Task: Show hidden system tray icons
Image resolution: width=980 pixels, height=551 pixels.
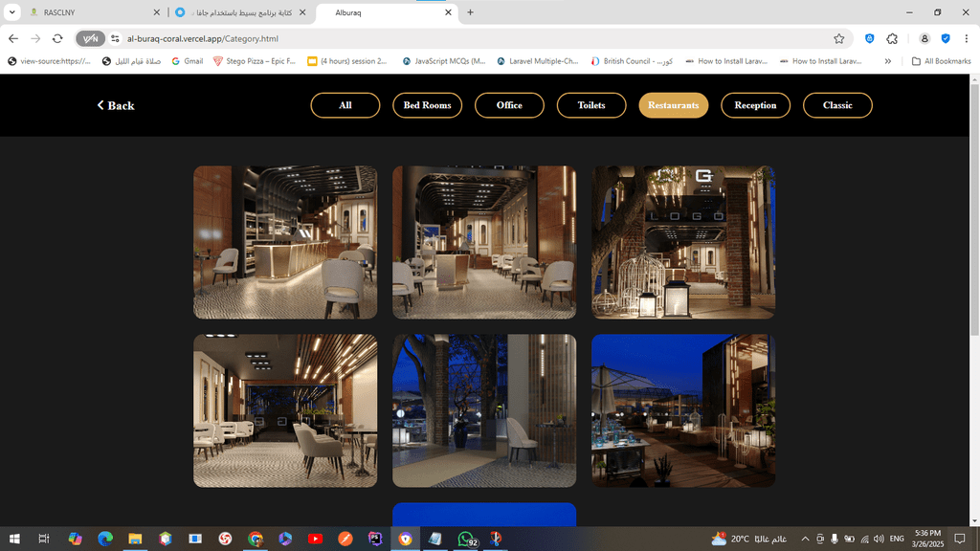Action: (x=805, y=540)
